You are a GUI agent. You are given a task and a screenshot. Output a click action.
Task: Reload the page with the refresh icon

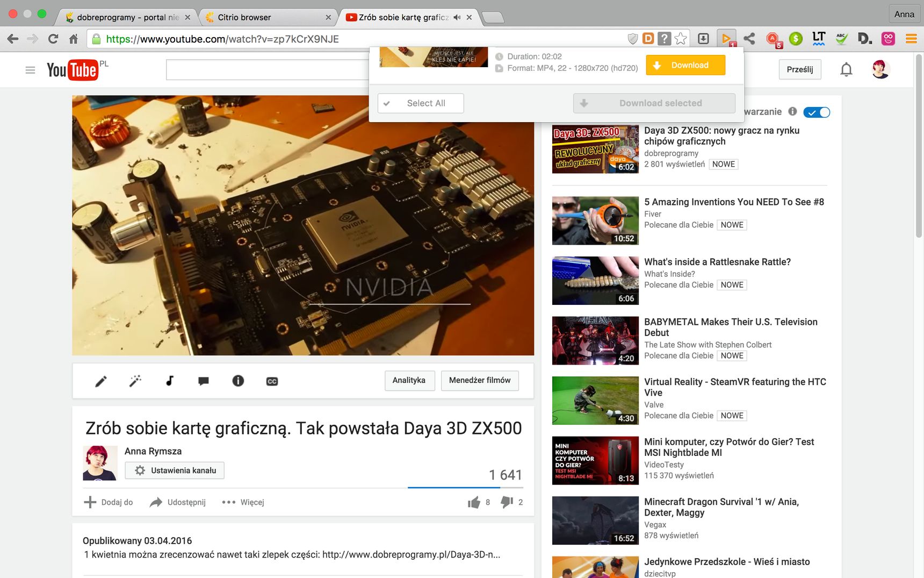tap(53, 39)
